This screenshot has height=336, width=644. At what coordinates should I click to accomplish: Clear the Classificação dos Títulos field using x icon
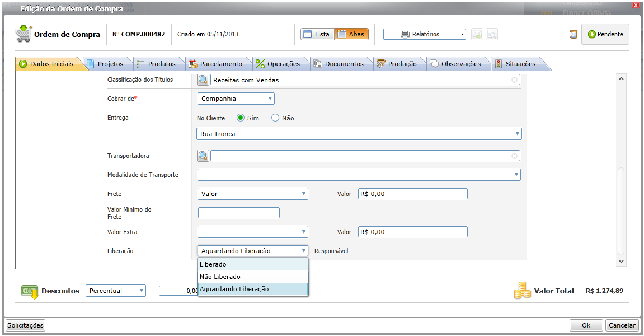(x=514, y=80)
